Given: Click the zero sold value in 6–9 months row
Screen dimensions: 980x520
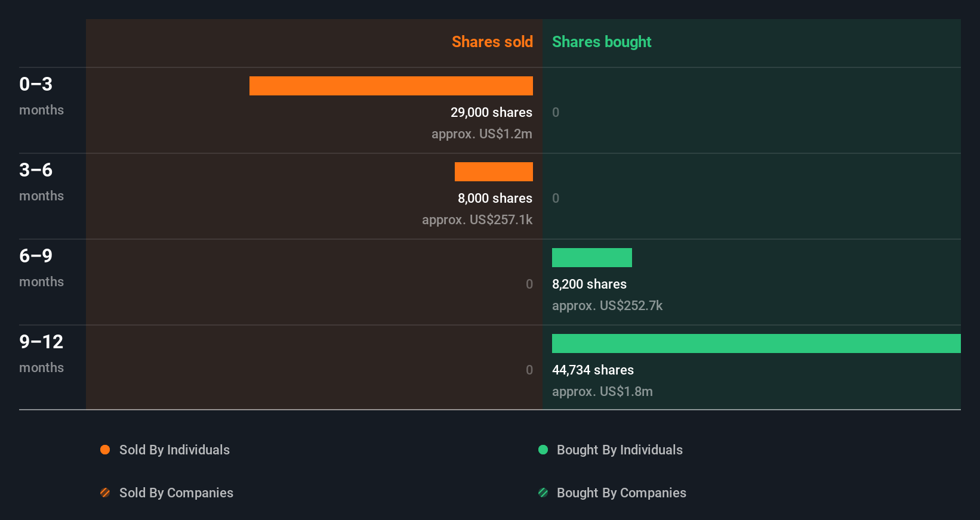Looking at the screenshot, I should coord(529,284).
